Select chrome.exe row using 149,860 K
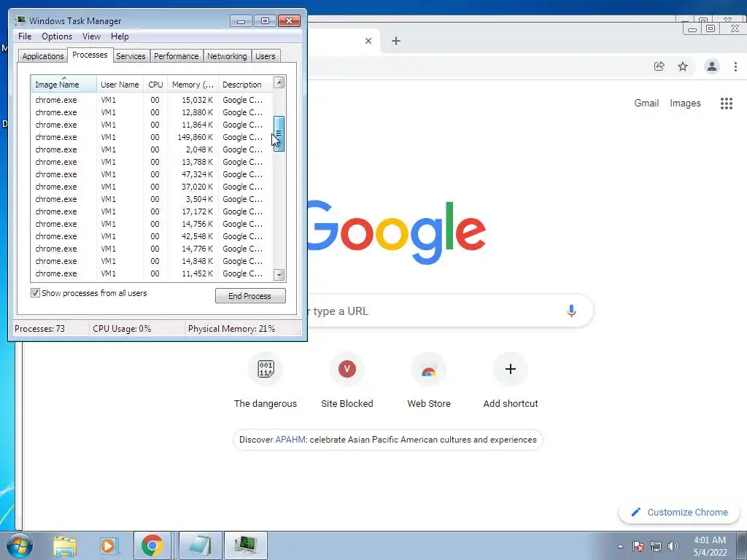Viewport: 747px width, 560px height. point(152,137)
